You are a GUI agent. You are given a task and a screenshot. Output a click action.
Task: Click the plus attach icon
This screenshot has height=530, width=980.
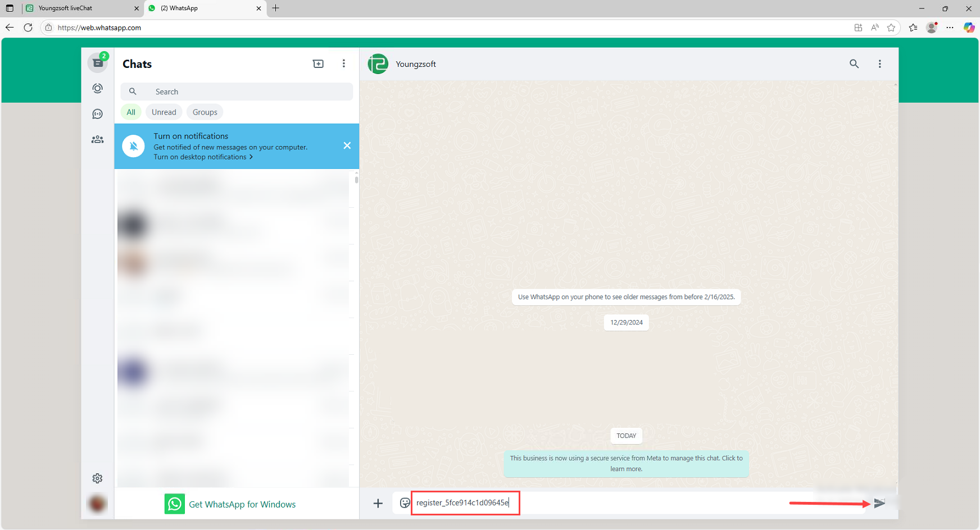(378, 503)
